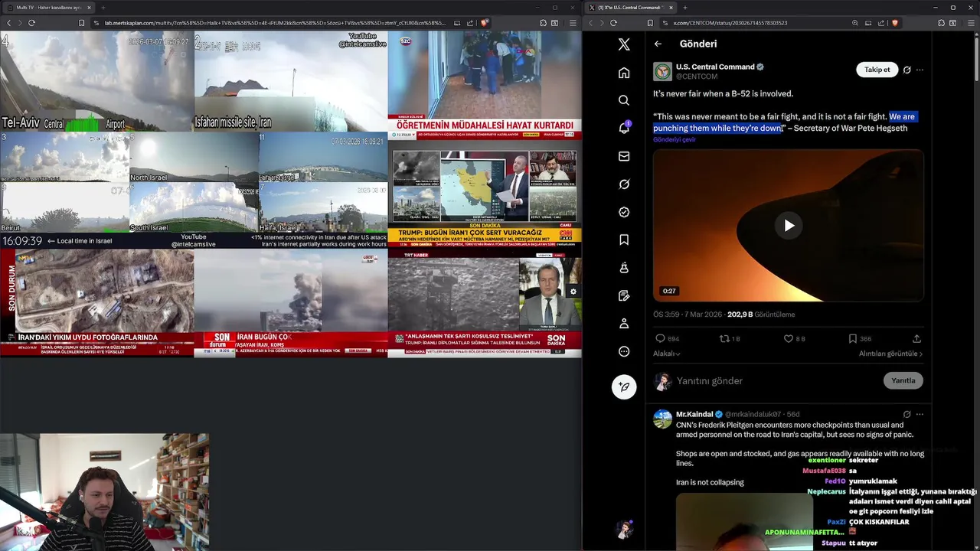980x551 pixels.
Task: Open the Search icon in X sidebar
Action: tap(624, 100)
